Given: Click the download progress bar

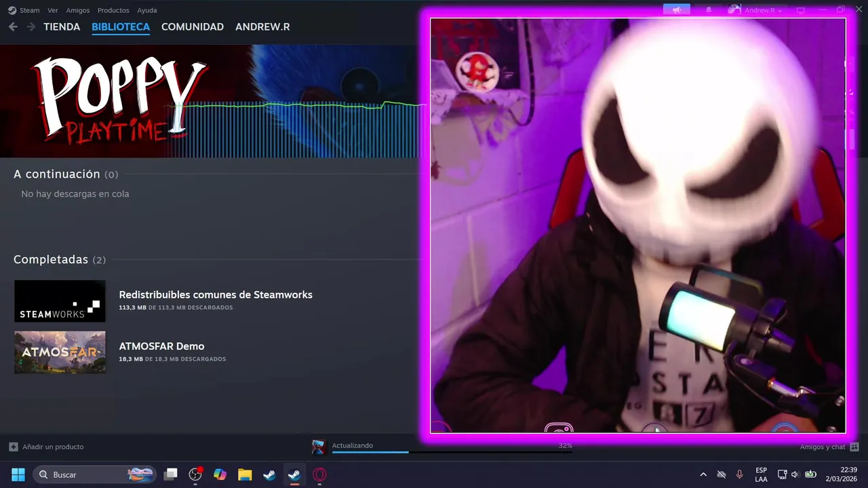Looking at the screenshot, I should (452, 452).
